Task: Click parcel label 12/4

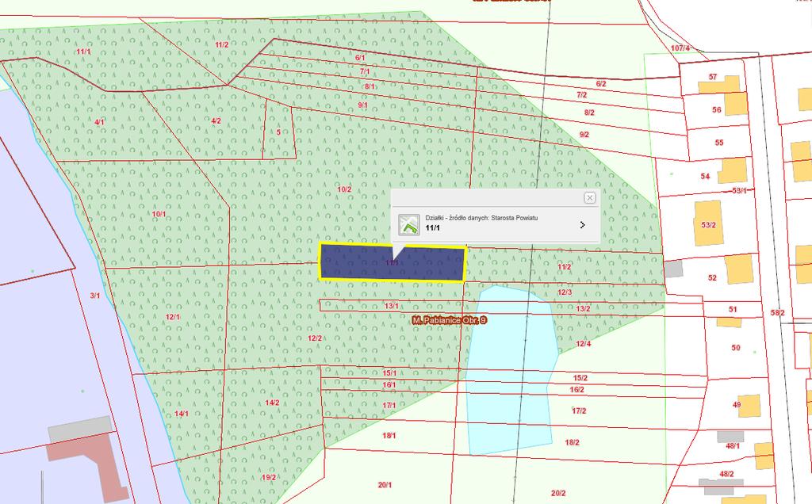Action: point(584,343)
